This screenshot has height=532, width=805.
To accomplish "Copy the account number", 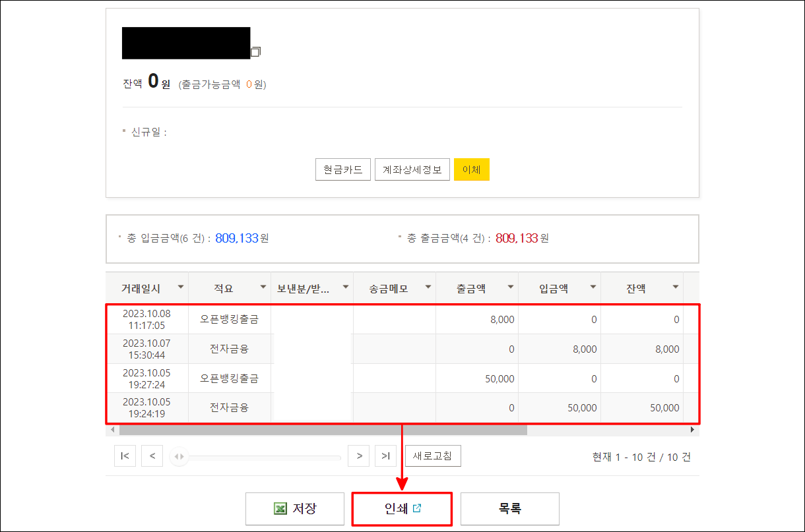I will 257,51.
